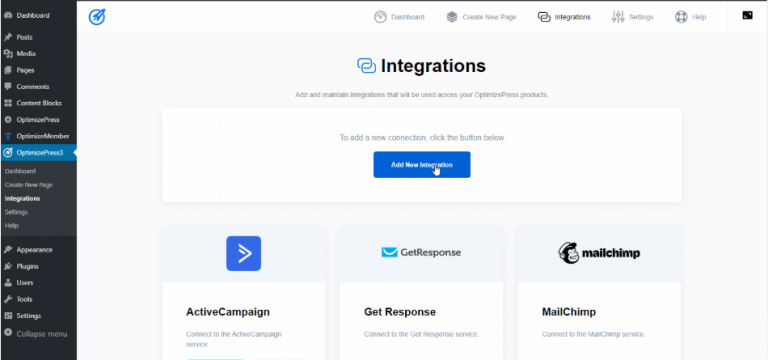Open the Dashboard gauge icon in top nav
Screen dimensions: 768x360
pyautogui.click(x=381, y=17)
